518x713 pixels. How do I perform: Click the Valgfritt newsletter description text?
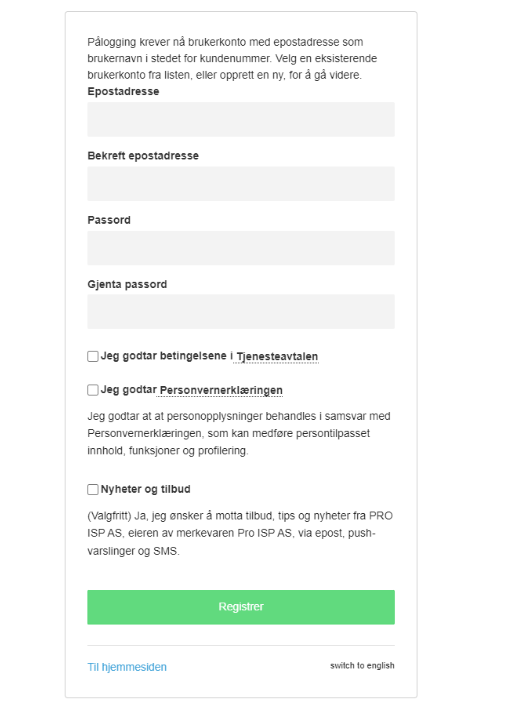tap(240, 533)
